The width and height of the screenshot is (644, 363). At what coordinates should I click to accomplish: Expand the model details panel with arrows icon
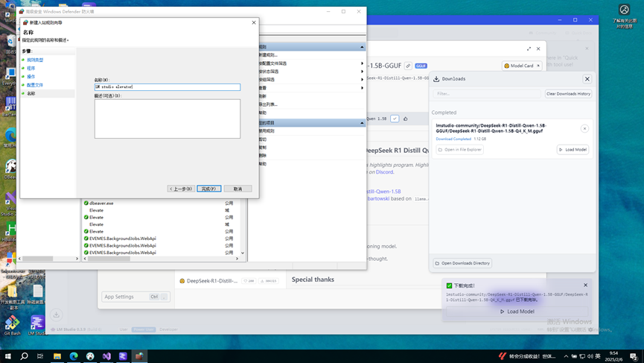coord(529,49)
